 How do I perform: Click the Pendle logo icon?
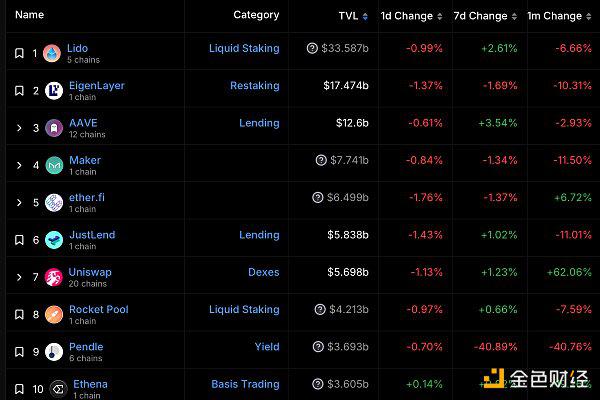[54, 352]
